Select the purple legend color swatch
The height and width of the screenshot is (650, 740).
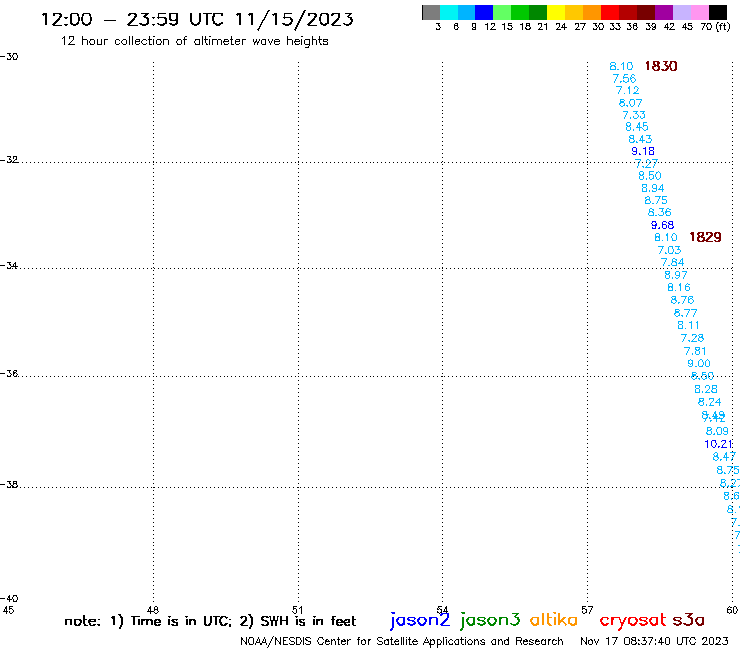pyautogui.click(x=664, y=12)
